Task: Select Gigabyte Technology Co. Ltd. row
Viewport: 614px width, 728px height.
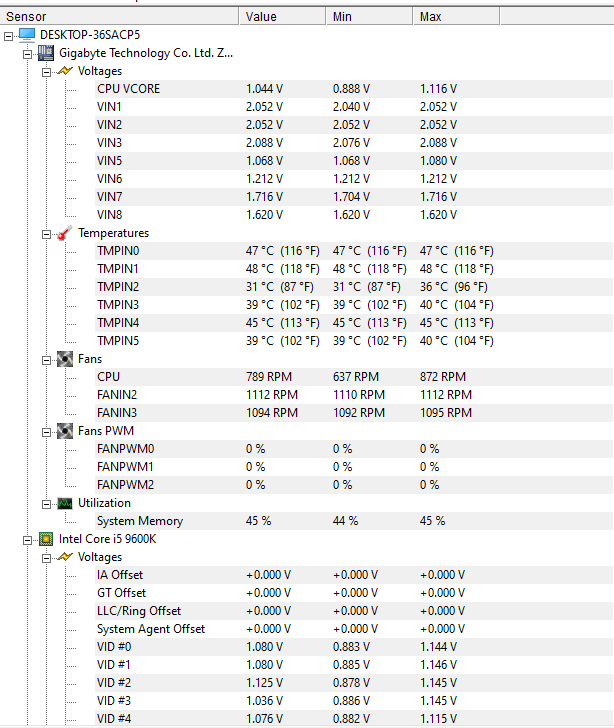Action: tap(146, 53)
